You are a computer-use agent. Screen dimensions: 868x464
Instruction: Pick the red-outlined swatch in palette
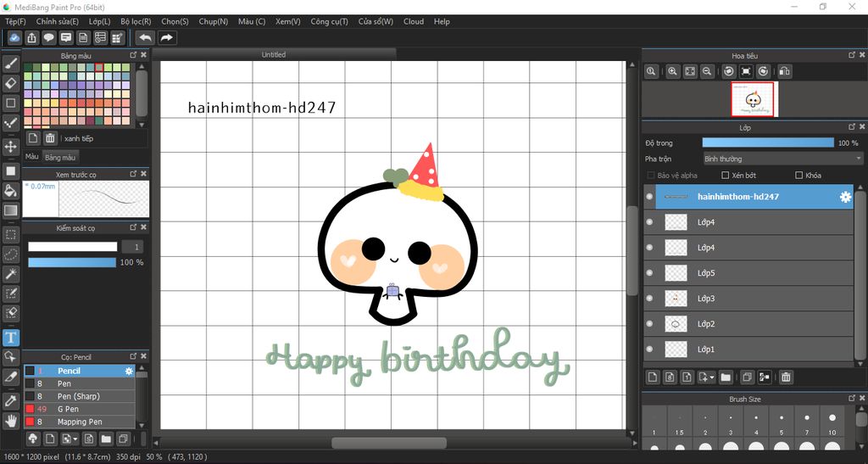[x=99, y=68]
